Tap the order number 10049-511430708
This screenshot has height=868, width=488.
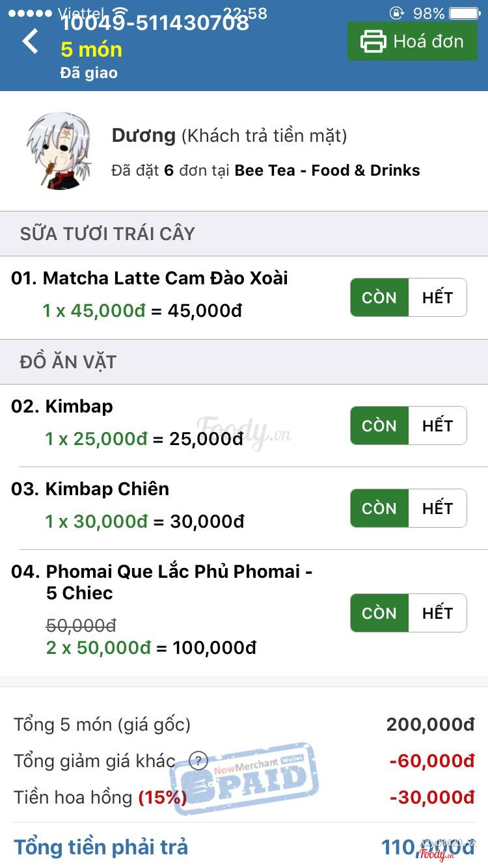click(x=155, y=24)
